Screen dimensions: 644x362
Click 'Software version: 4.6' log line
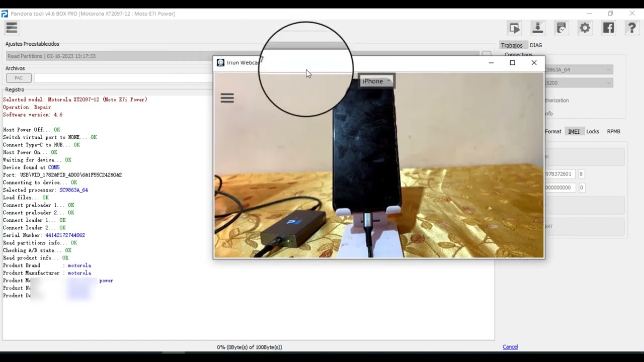(x=33, y=115)
